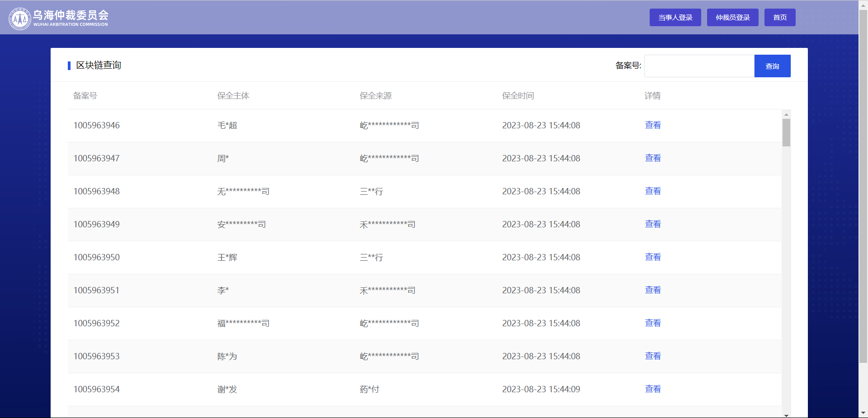Click the page scrollbar down arrow
Image resolution: width=868 pixels, height=418 pixels.
863,413
